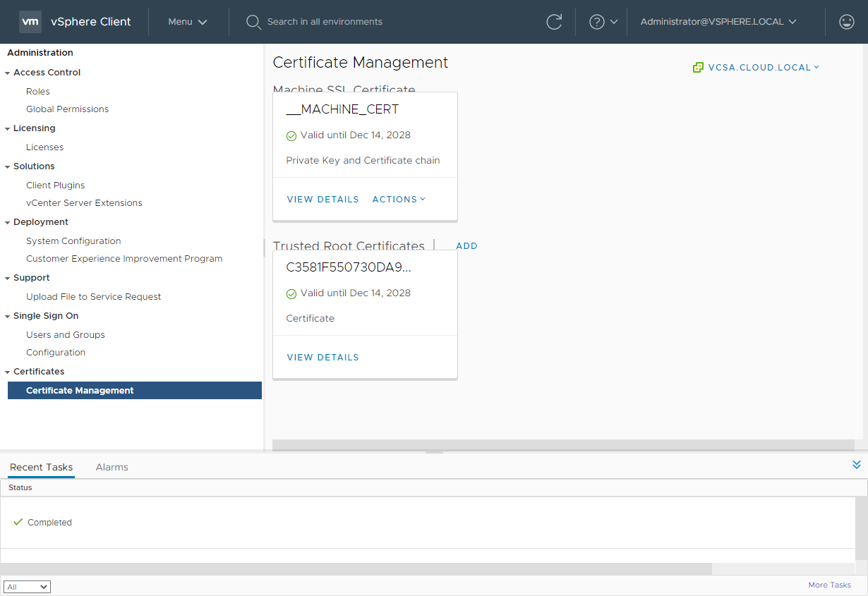
Task: Click the smiley feedback icon
Action: pyautogui.click(x=847, y=22)
